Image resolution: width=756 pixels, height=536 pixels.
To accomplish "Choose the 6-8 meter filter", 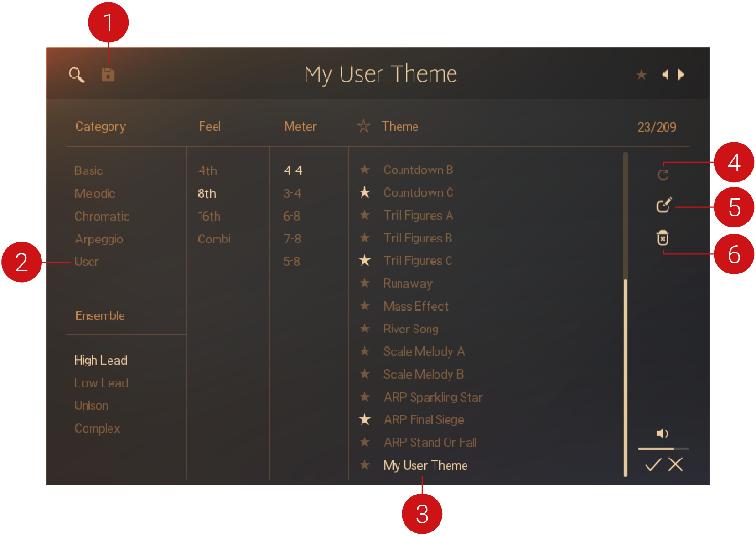I will 292,216.
